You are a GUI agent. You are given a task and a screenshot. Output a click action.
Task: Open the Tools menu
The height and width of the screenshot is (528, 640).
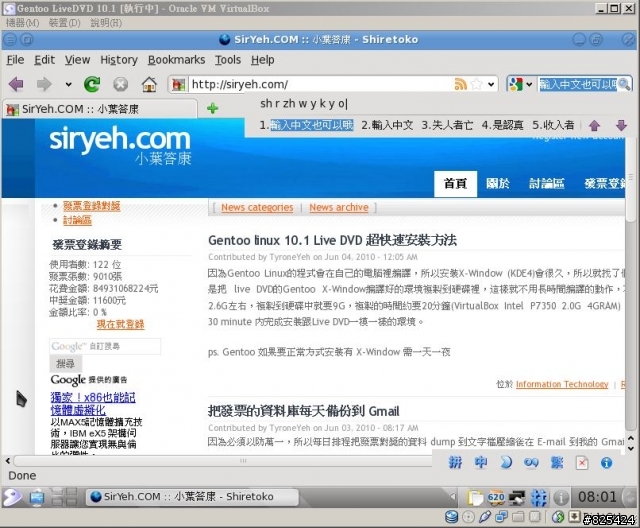228,60
